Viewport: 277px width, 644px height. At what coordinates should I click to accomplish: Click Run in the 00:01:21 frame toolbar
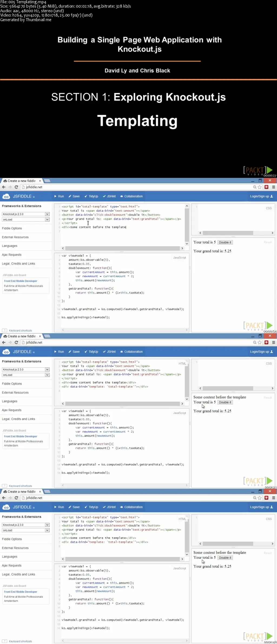tap(59, 352)
